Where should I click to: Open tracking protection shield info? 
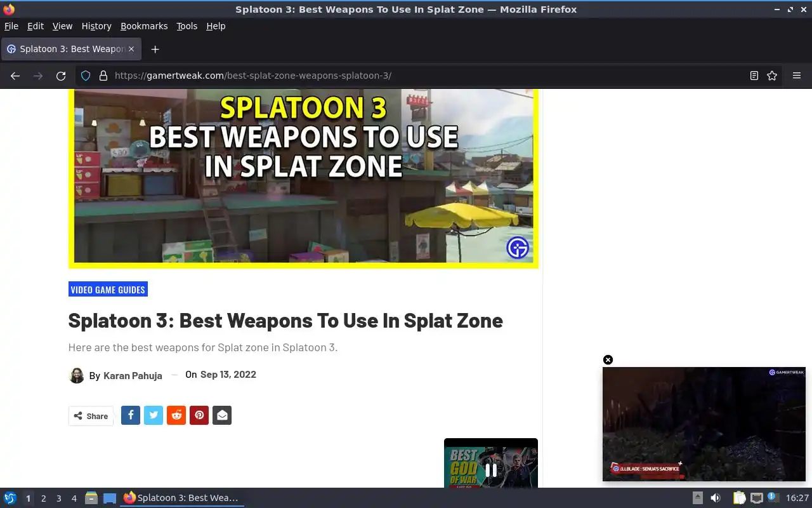tap(86, 76)
